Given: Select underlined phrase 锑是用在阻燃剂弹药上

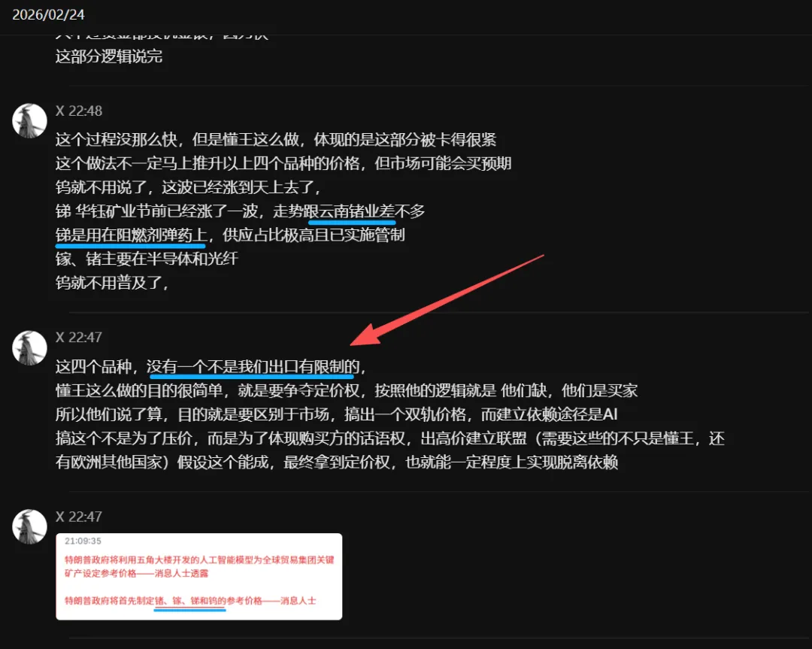Looking at the screenshot, I should 131,235.
